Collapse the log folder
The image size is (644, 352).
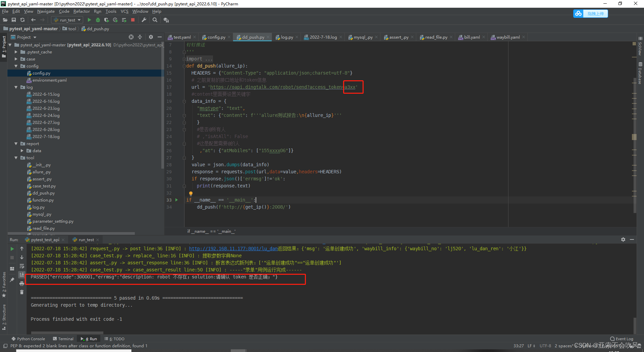pyautogui.click(x=16, y=87)
